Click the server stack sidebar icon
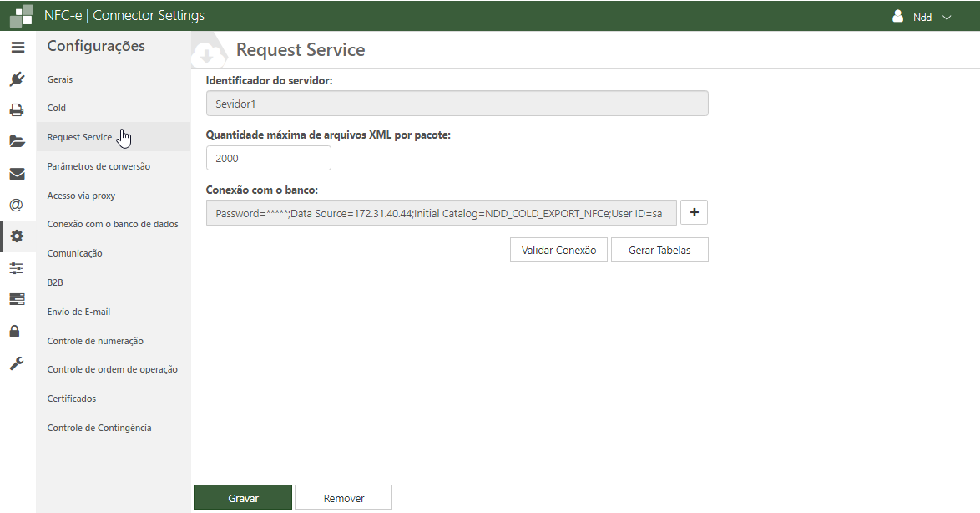 [17, 299]
